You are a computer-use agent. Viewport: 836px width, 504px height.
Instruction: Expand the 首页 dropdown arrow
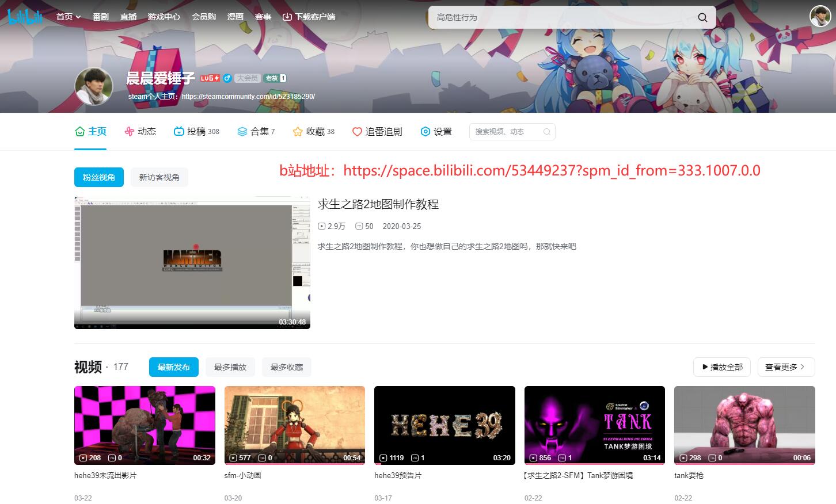[x=78, y=17]
